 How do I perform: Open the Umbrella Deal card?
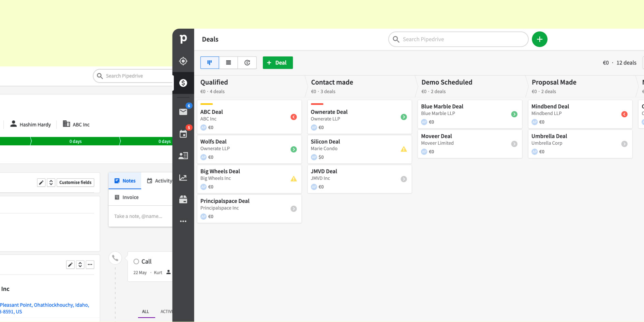[x=580, y=144]
